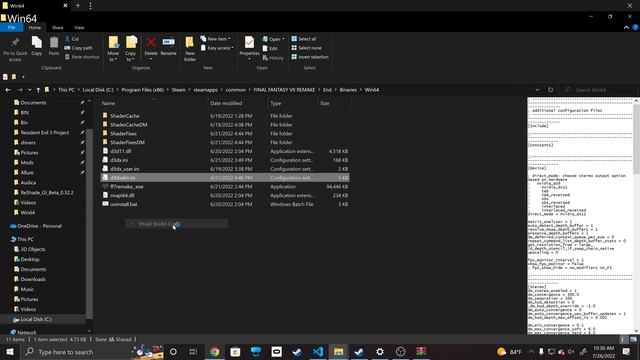Screen dimensions: 640x360
Task: Collapse the ribbon with the chevron
Action: coord(626,27)
